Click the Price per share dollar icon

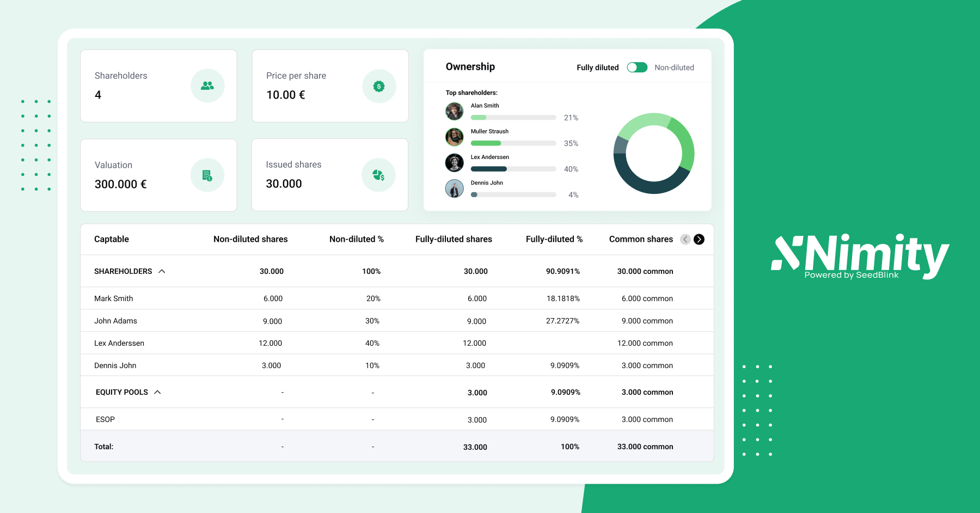[379, 86]
